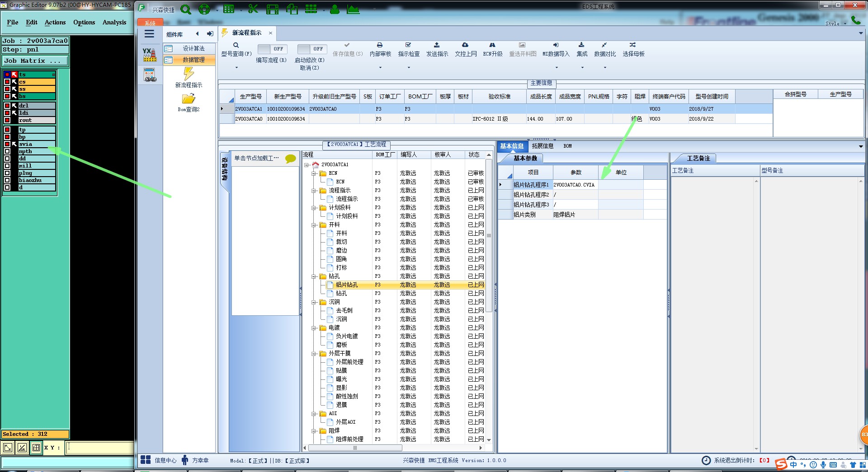Open the green table grid icon
This screenshot has height=472, width=868.
(229, 9)
